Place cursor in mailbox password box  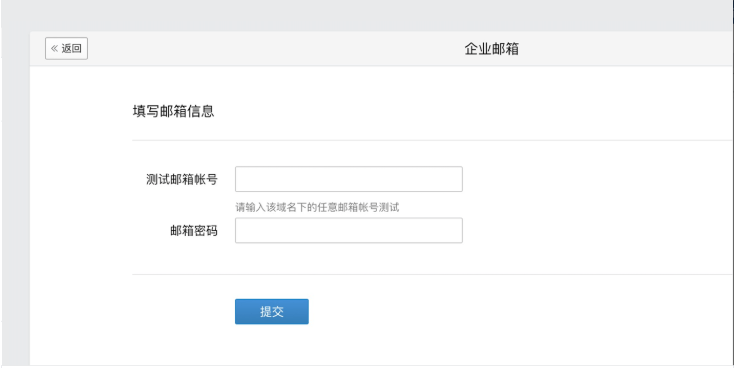coord(349,230)
